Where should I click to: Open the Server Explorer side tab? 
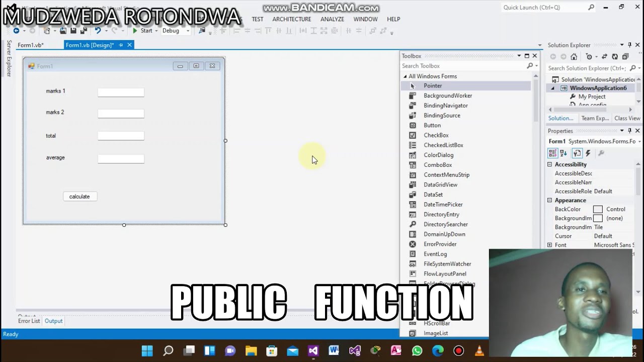[9, 58]
